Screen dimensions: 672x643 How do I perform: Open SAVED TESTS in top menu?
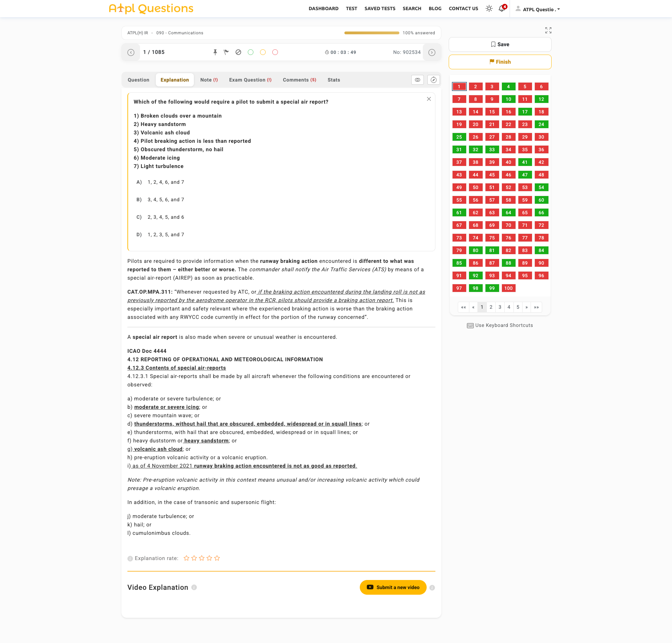click(x=380, y=8)
